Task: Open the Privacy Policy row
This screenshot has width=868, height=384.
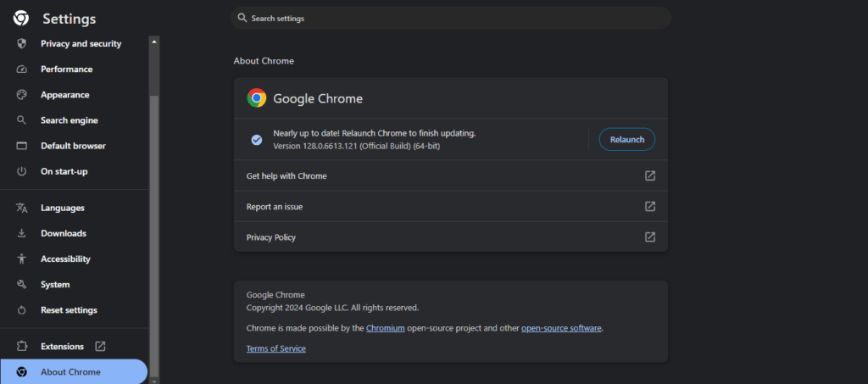Action: [x=451, y=237]
